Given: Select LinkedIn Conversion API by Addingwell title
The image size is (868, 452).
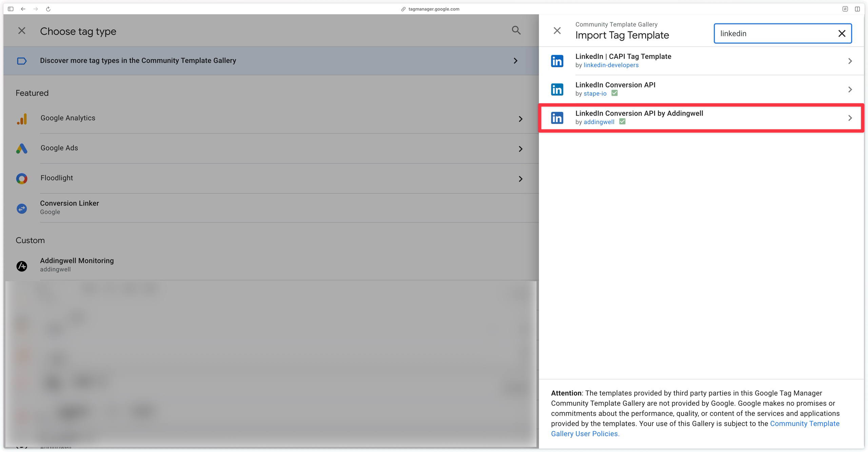Looking at the screenshot, I should [x=639, y=113].
